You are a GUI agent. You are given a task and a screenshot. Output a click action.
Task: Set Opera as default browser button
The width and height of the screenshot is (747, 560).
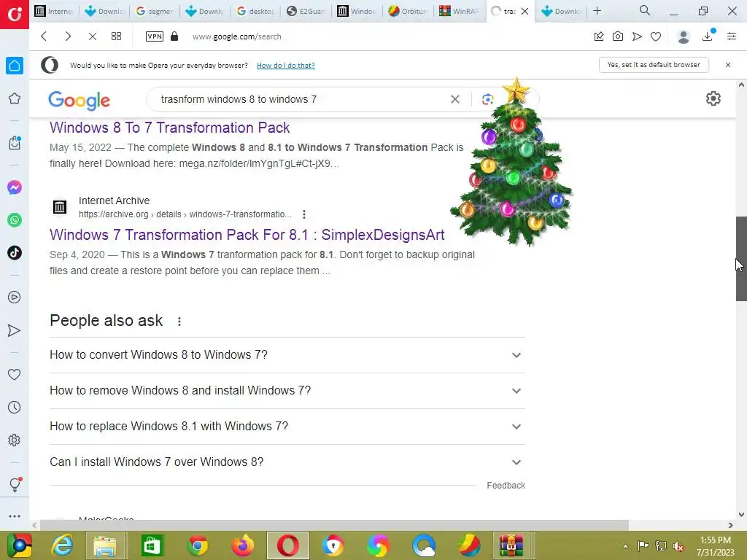(654, 65)
